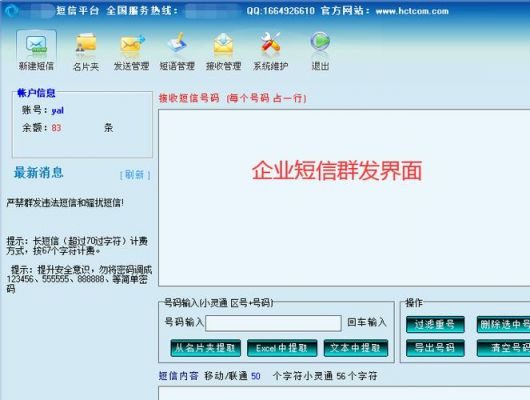Click the SMS content text box
This screenshot has height=400, width=530.
[344, 393]
